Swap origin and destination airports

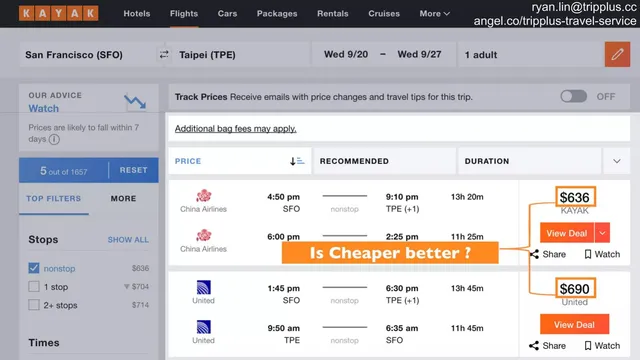coord(164,54)
